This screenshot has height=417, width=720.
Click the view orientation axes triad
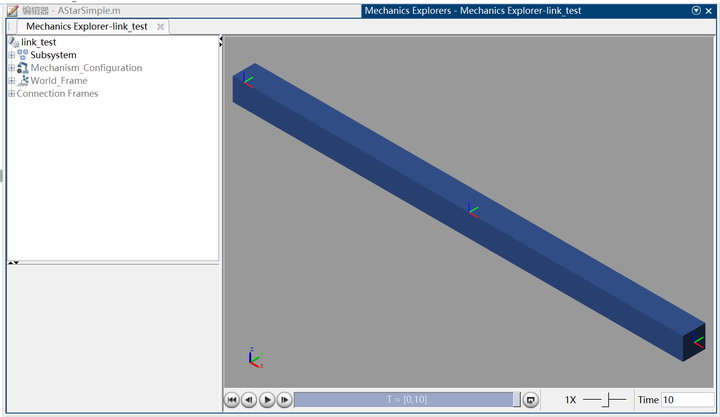coord(256,358)
